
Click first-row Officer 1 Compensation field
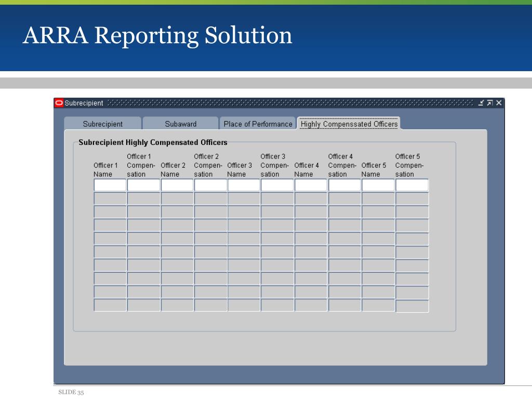pos(143,185)
